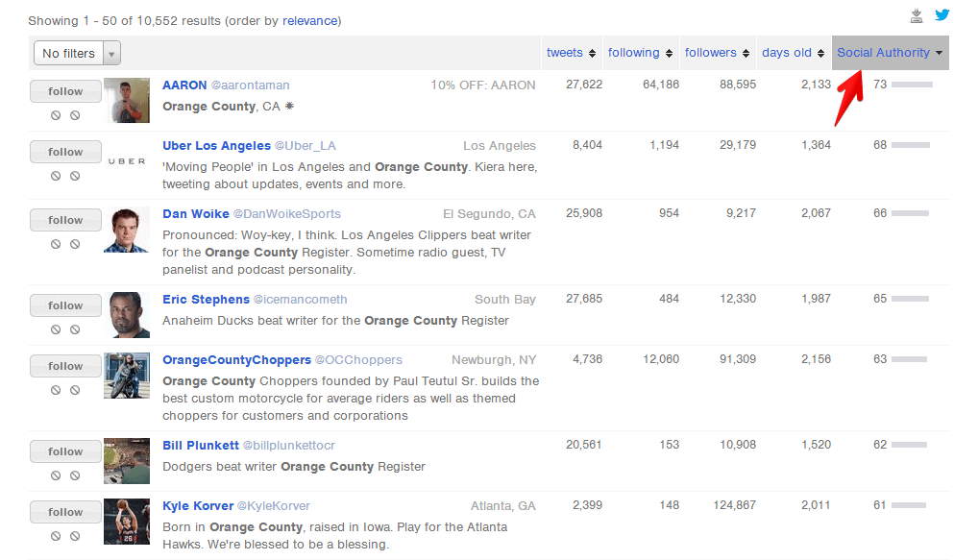The width and height of the screenshot is (954, 560).
Task: Open AARON profile name link
Action: pos(184,85)
